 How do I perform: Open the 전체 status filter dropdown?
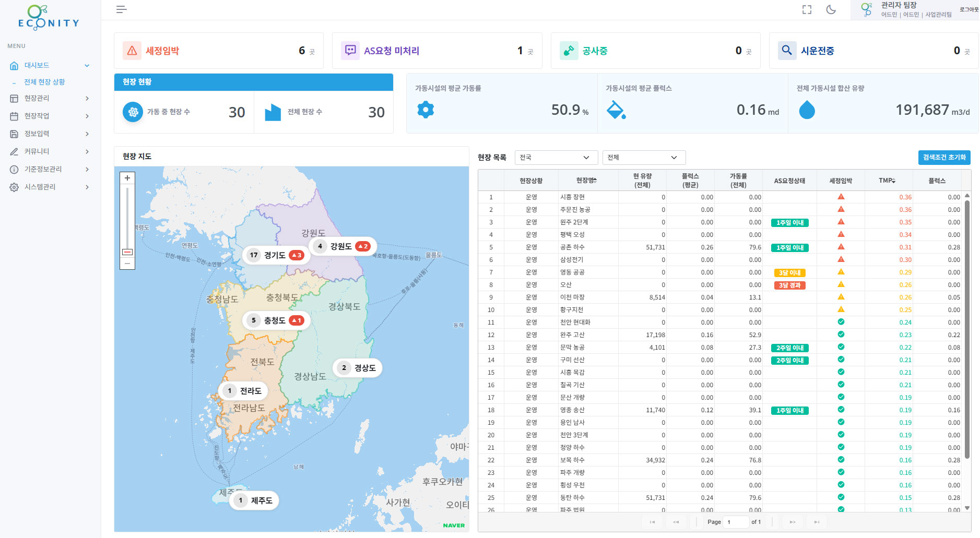(x=643, y=158)
